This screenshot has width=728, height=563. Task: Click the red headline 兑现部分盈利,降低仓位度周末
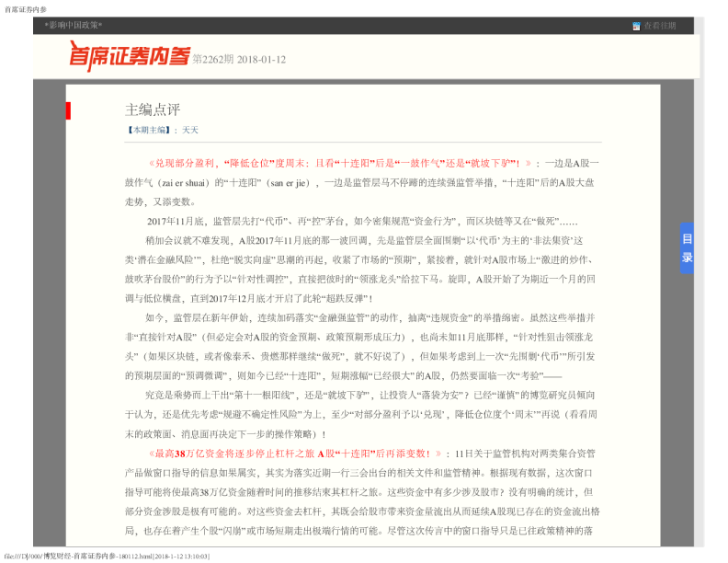pos(340,163)
